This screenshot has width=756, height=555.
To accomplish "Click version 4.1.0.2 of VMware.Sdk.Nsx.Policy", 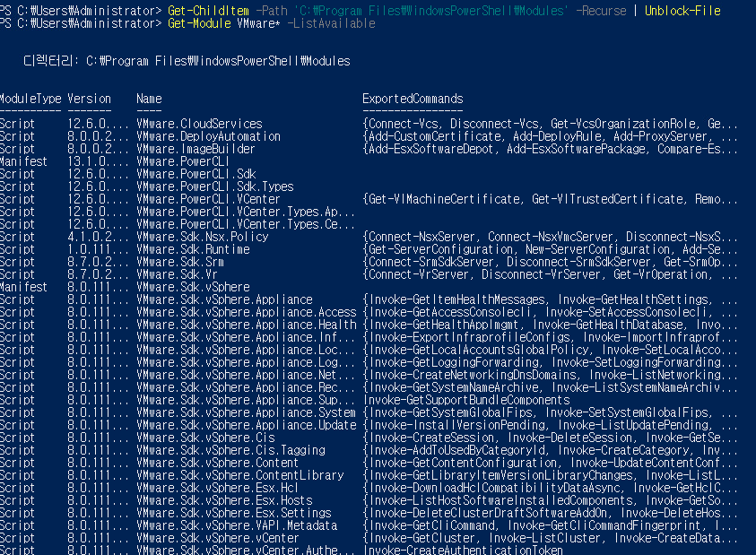I will pos(98,237).
